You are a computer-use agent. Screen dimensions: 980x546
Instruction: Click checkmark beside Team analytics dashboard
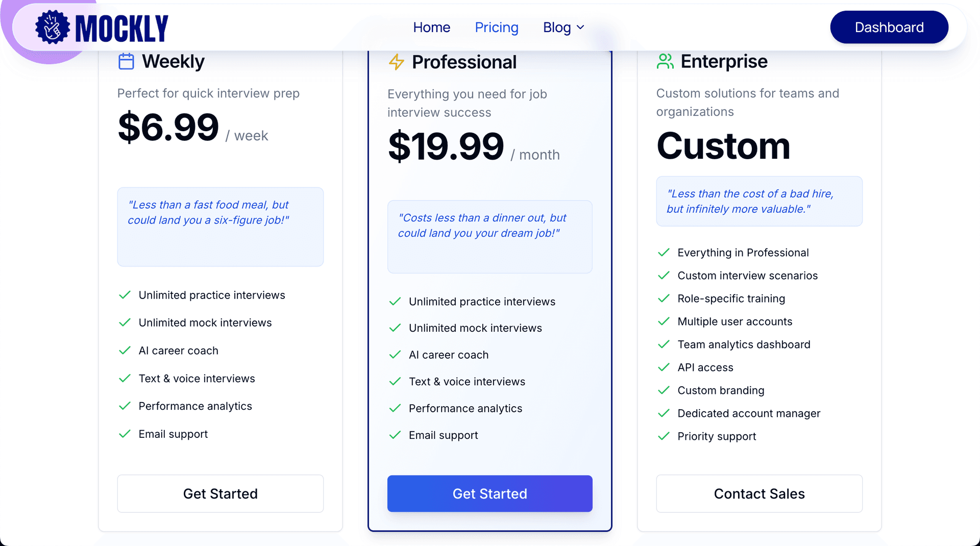[664, 344]
